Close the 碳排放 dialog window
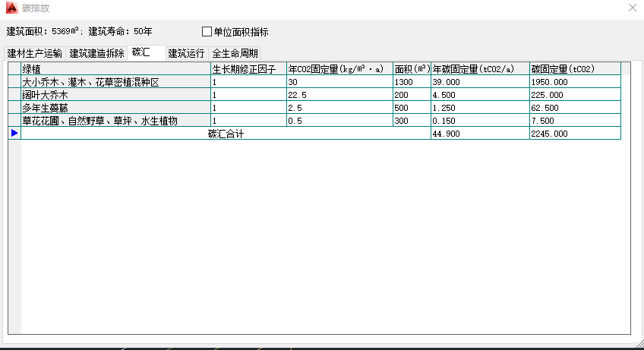644x350 pixels. [x=632, y=8]
